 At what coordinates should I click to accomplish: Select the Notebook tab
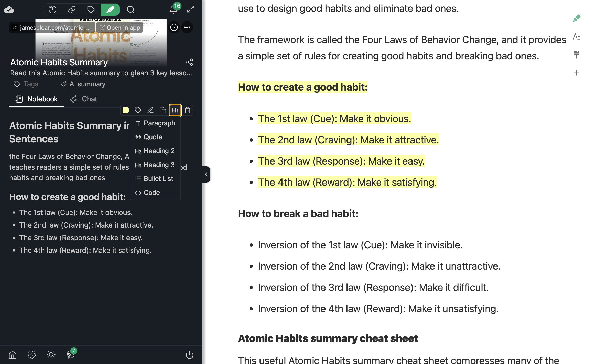point(36,99)
